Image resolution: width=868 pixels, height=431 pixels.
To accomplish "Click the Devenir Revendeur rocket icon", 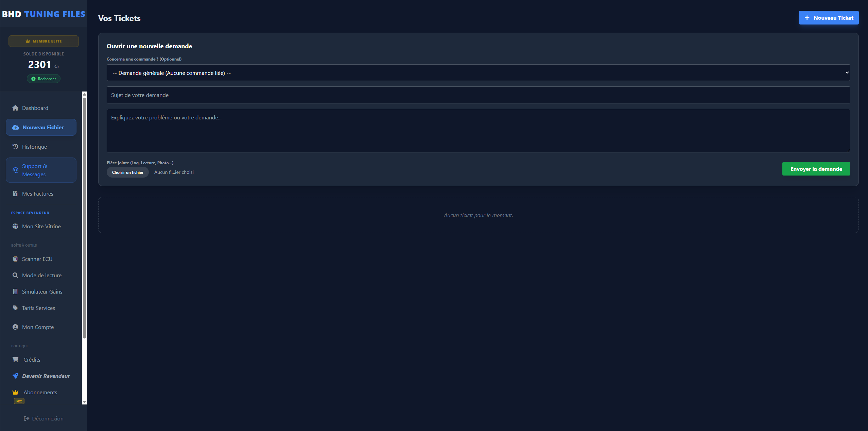I will (15, 376).
